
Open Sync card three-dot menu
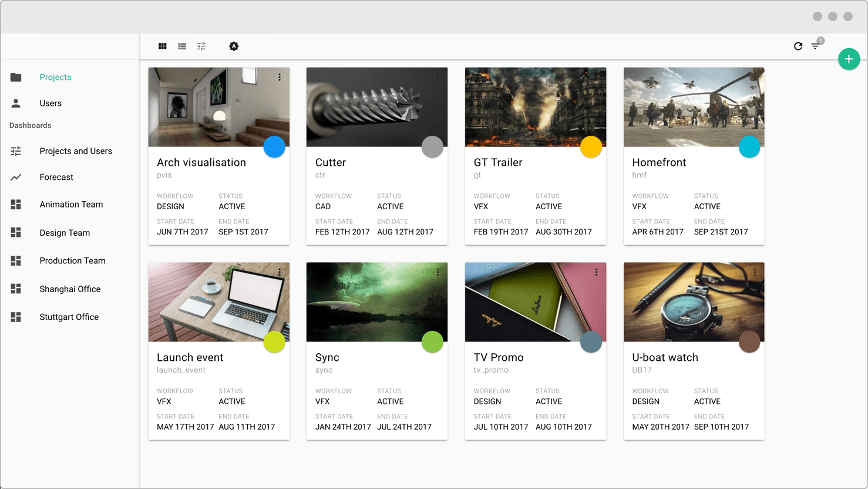click(x=438, y=272)
